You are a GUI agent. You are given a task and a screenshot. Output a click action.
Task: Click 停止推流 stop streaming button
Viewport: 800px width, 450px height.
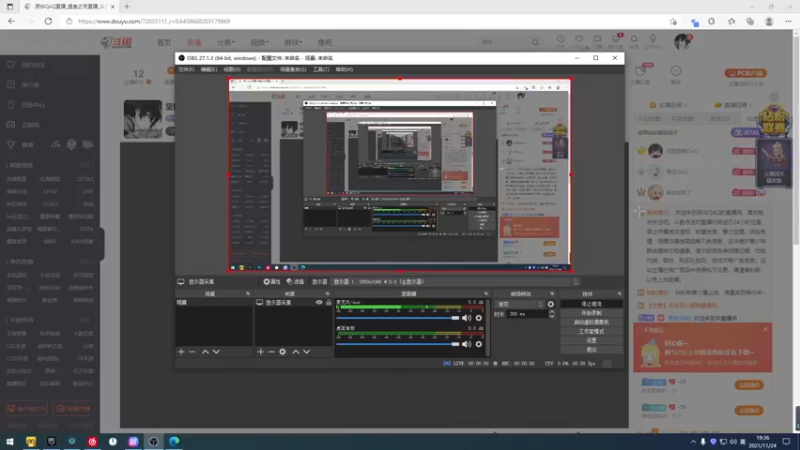click(591, 304)
